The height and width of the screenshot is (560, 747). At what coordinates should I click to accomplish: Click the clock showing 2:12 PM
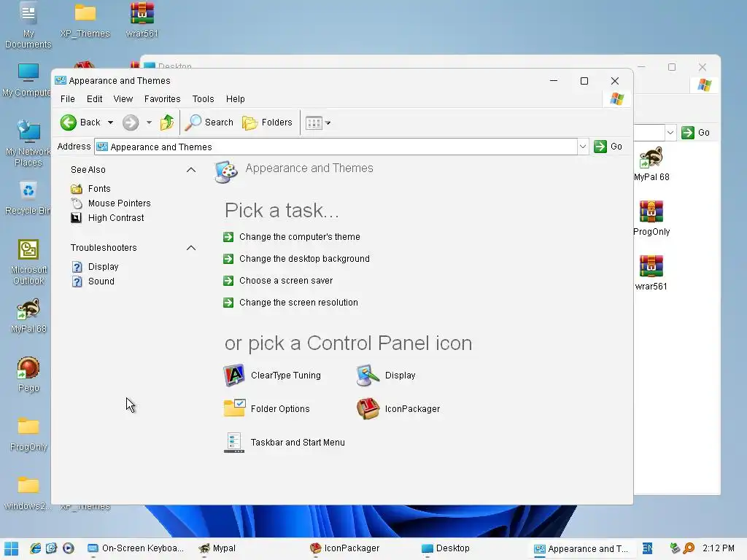719,548
